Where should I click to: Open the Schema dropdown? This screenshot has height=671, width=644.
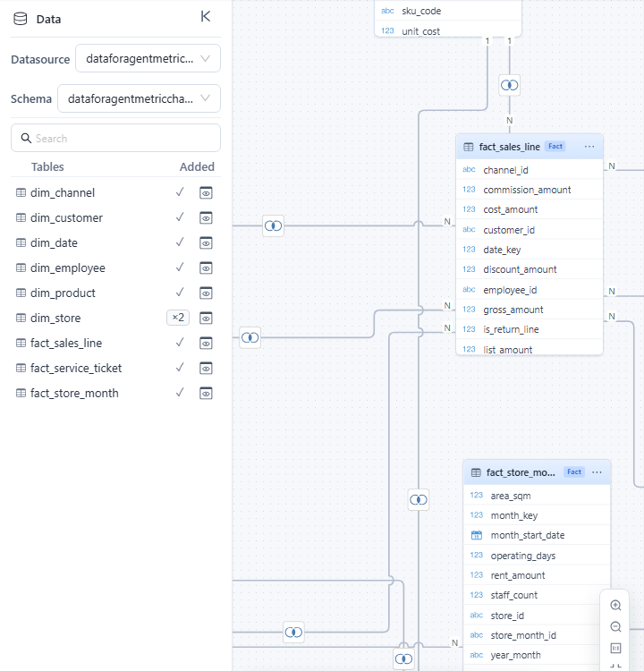point(139,98)
